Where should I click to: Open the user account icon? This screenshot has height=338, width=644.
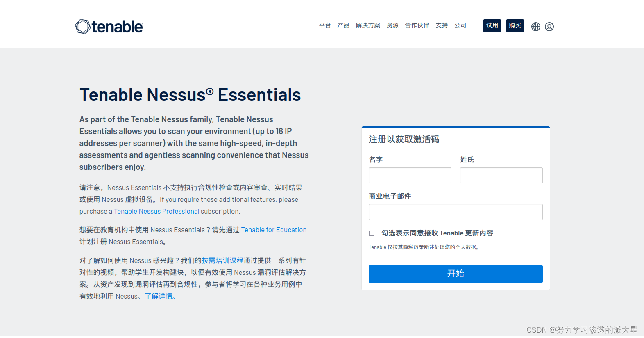point(549,27)
